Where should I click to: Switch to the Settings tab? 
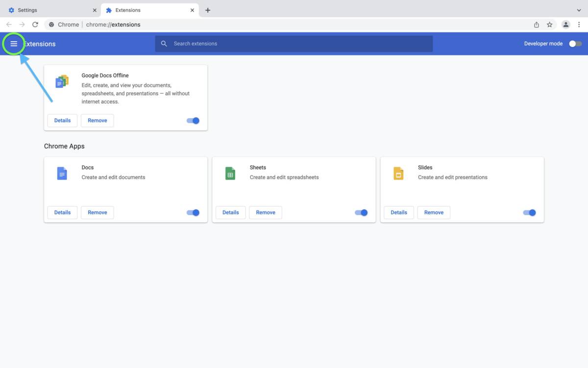coord(51,10)
